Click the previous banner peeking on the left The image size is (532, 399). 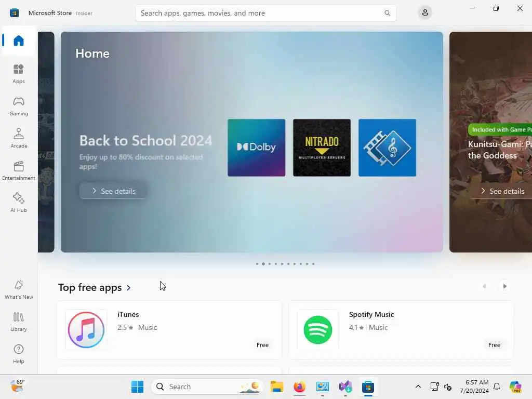pos(46,142)
